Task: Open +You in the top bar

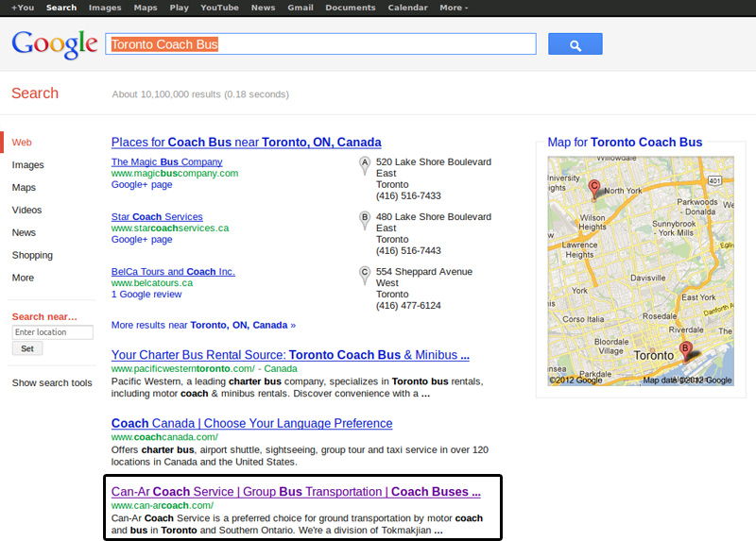Action: click(x=23, y=8)
